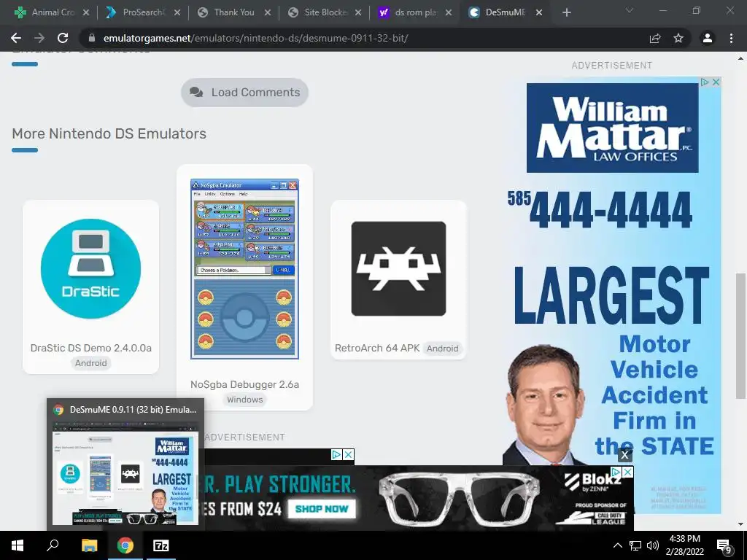
Task: Show hidden system tray icons
Action: click(x=617, y=545)
